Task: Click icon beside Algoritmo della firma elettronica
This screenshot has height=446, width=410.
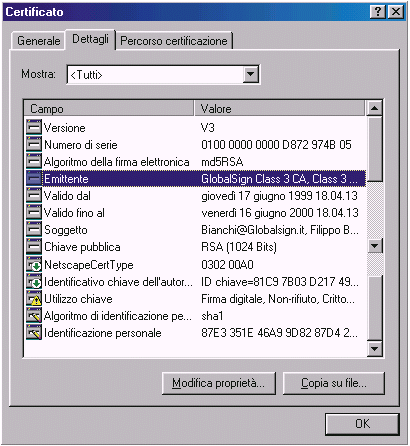Action: tap(34, 162)
